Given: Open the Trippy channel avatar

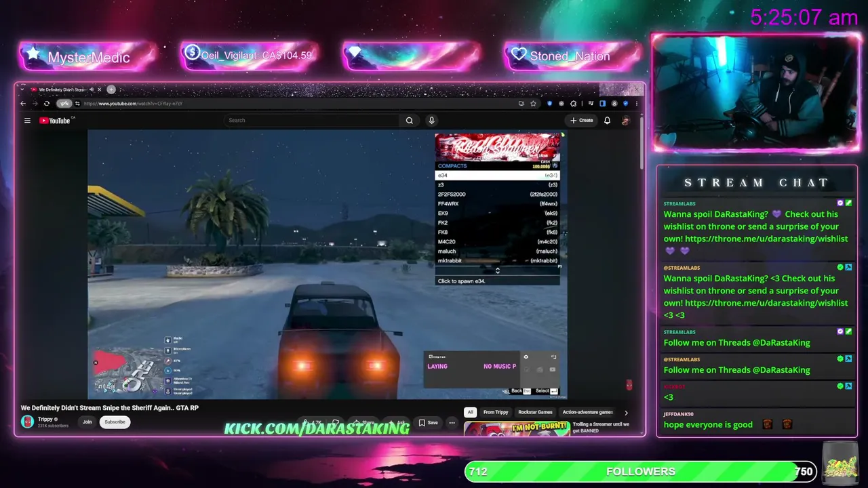Looking at the screenshot, I should tap(27, 422).
